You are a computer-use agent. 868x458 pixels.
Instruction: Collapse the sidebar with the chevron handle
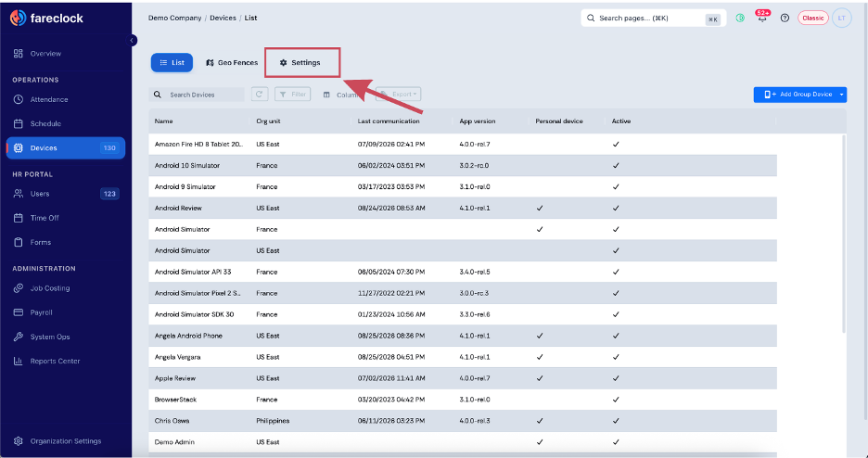[132, 41]
